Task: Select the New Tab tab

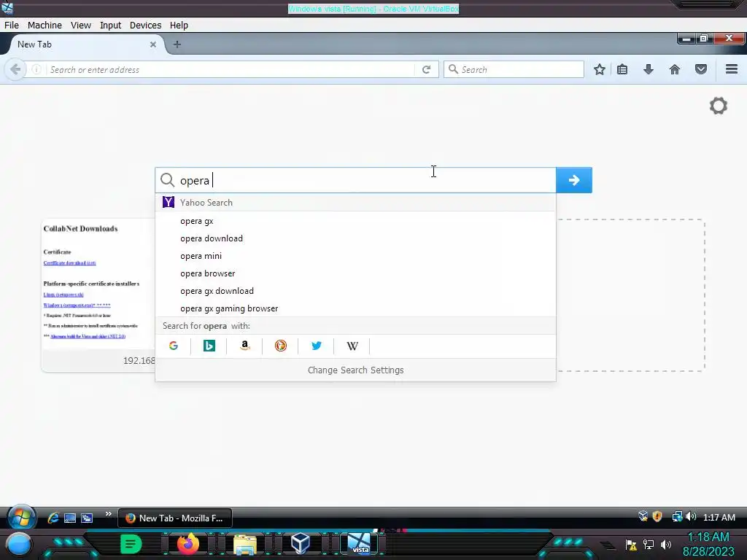Action: [x=86, y=44]
